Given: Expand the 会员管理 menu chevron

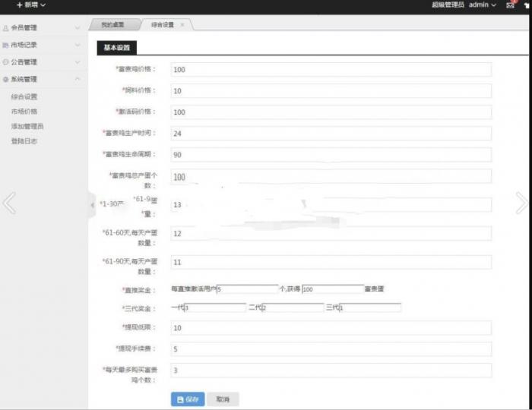Looking at the screenshot, I should [x=78, y=28].
